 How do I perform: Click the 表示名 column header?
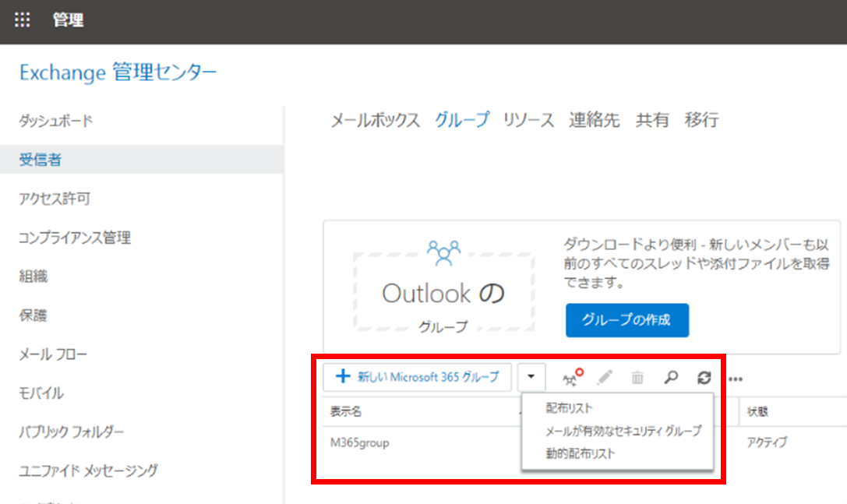tap(346, 411)
